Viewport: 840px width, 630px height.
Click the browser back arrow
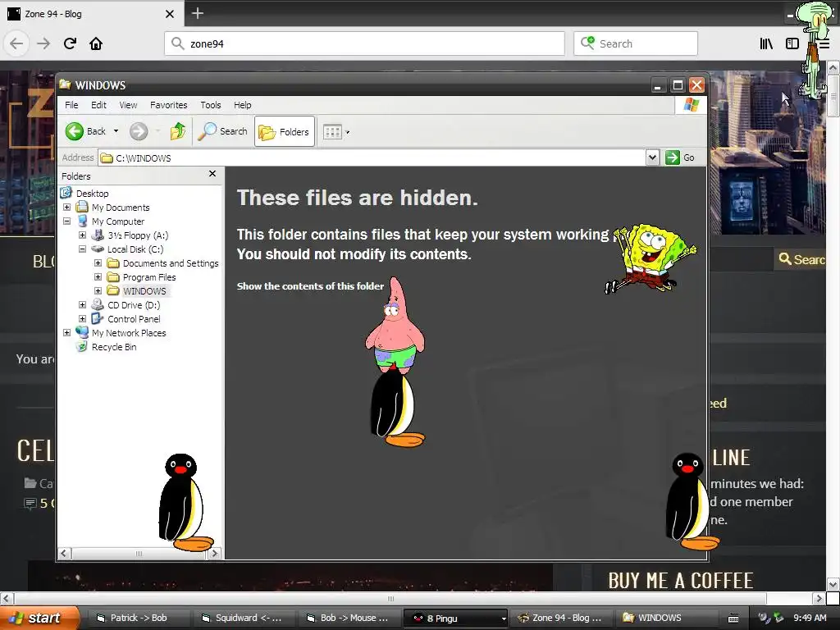click(16, 43)
